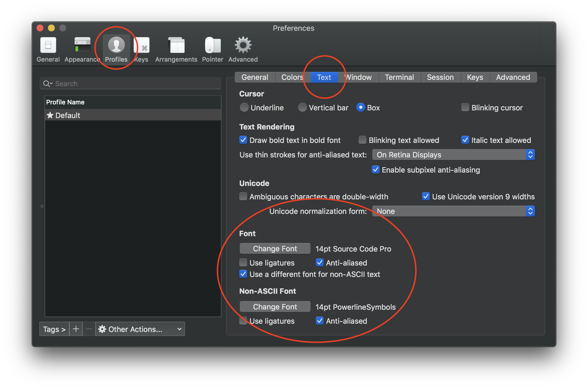Select the Text tab in profile
The image size is (588, 389).
pos(324,77)
